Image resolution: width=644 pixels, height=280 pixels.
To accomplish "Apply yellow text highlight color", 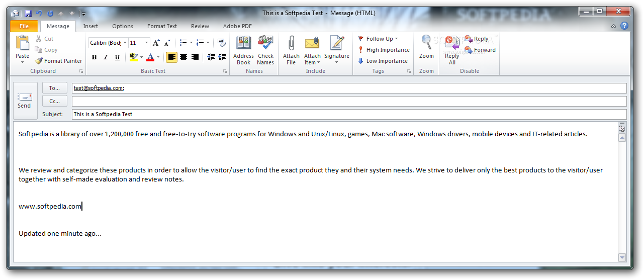I will click(x=133, y=57).
